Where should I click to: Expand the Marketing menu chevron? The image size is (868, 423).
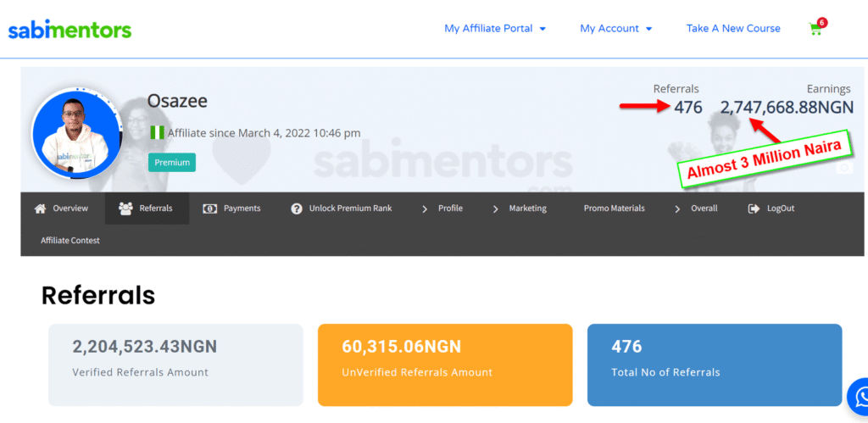click(x=496, y=209)
